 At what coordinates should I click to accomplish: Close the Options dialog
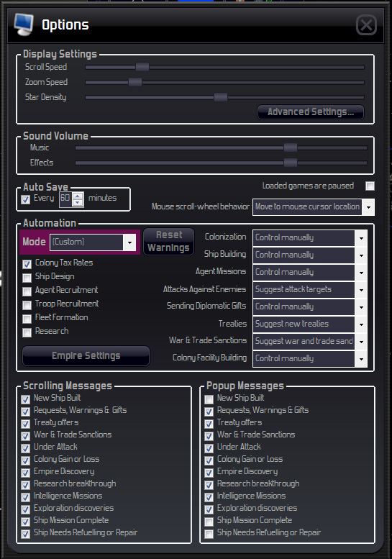(366, 25)
